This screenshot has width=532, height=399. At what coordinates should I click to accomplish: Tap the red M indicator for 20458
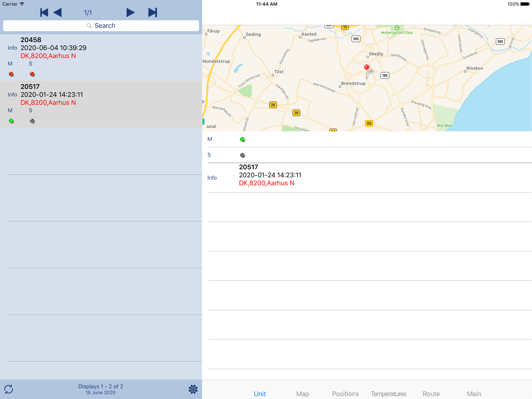coord(11,74)
